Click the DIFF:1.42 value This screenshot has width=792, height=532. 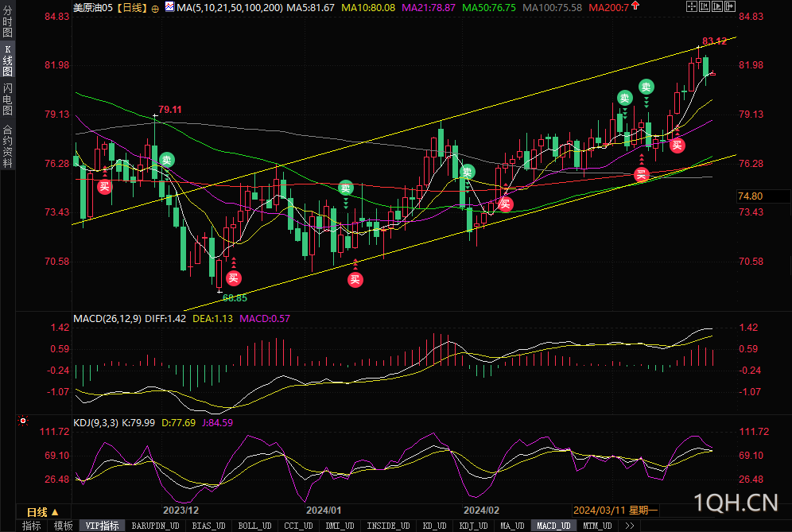[165, 319]
